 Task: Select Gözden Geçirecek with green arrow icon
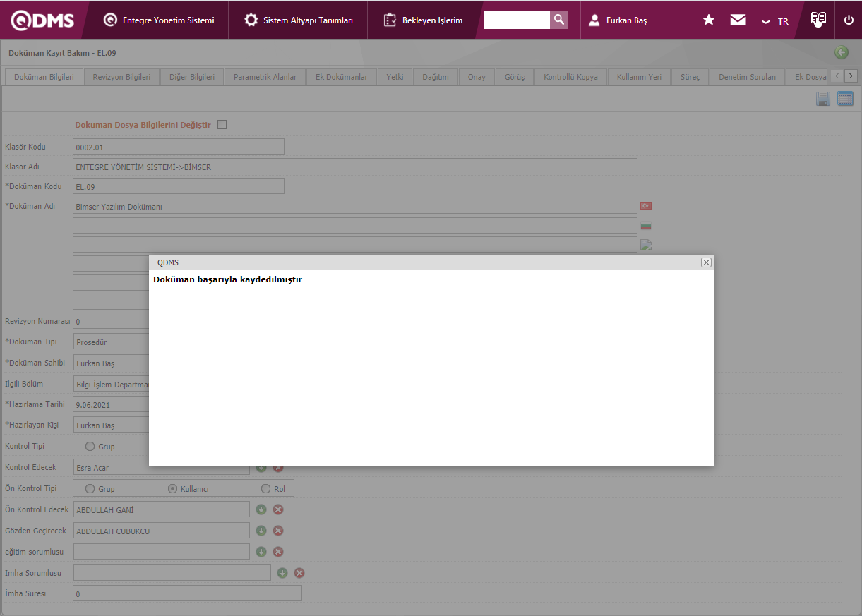[261, 531]
